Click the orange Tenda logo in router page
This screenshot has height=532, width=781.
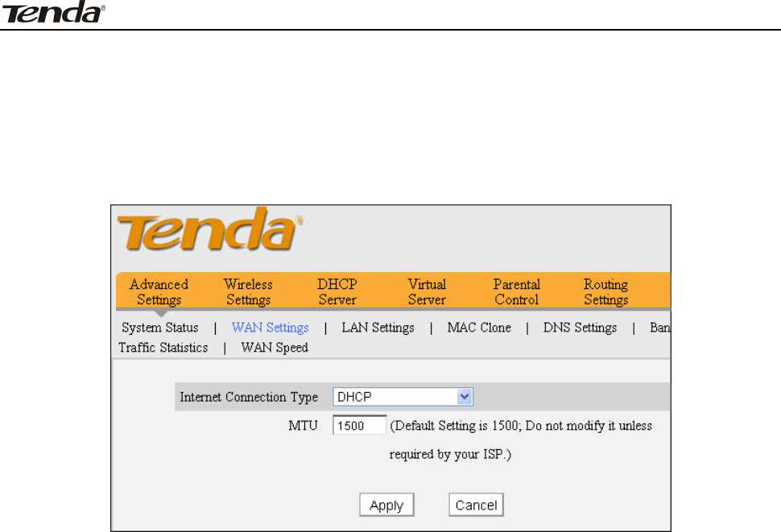click(209, 229)
